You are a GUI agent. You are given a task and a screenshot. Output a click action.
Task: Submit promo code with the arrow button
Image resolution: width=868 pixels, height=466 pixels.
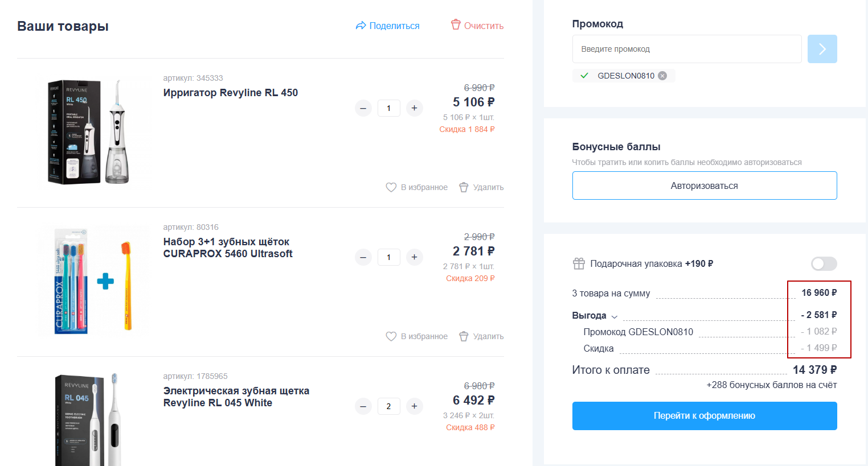click(822, 49)
